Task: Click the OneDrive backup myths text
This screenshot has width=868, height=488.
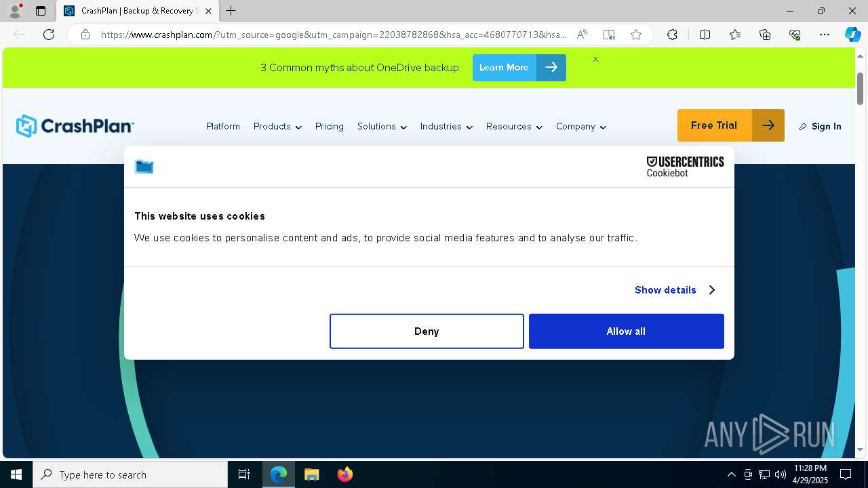Action: point(359,67)
